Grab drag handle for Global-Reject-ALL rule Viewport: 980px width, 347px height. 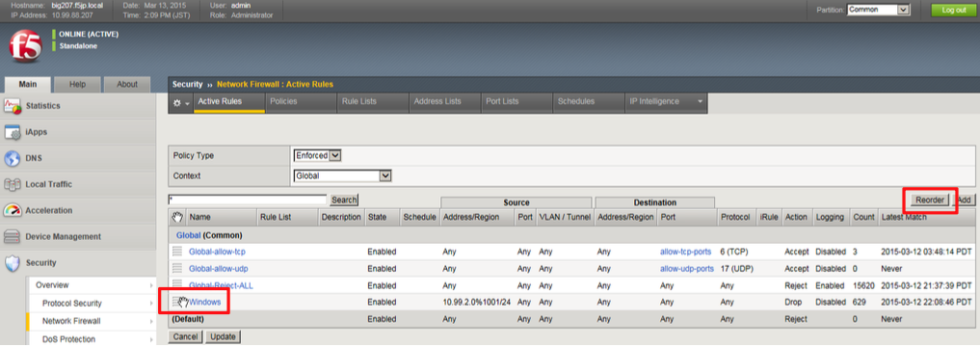177,285
